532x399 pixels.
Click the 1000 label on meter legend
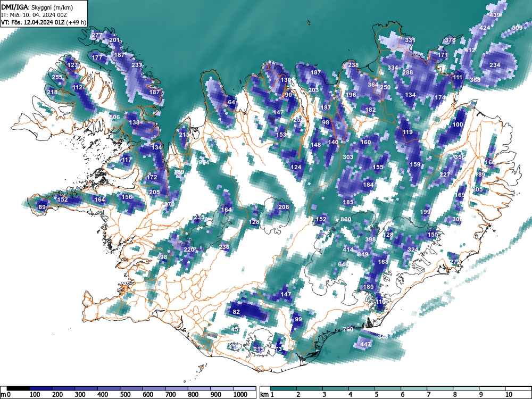click(240, 395)
